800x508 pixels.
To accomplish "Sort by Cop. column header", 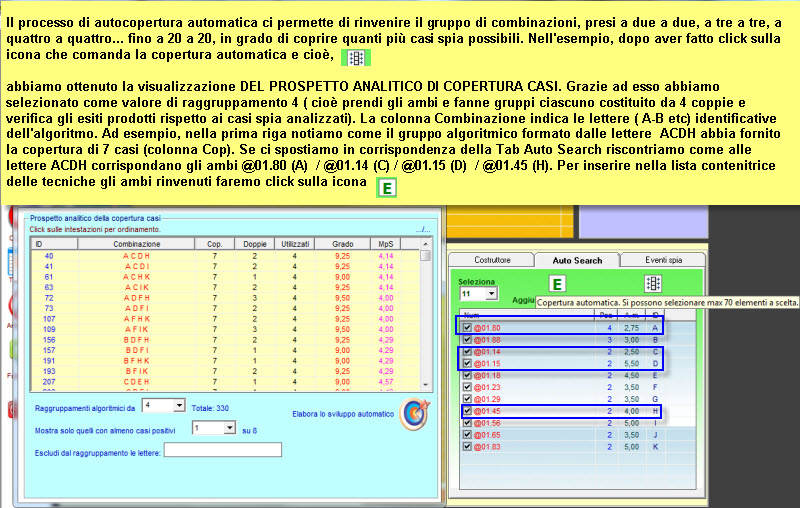I will (215, 244).
